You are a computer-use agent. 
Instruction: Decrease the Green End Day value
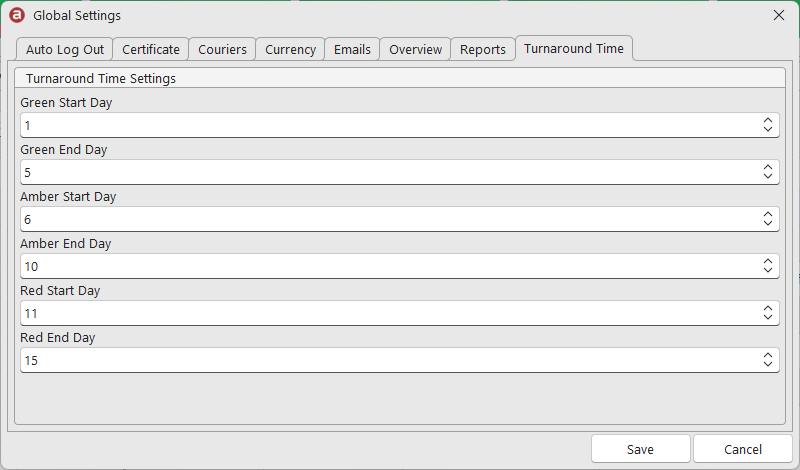point(767,177)
